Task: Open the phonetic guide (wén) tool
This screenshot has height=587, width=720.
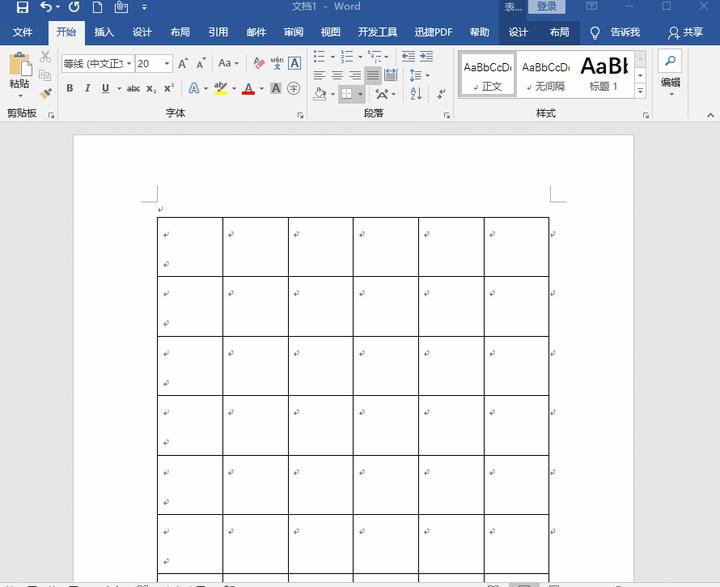Action: (x=277, y=63)
